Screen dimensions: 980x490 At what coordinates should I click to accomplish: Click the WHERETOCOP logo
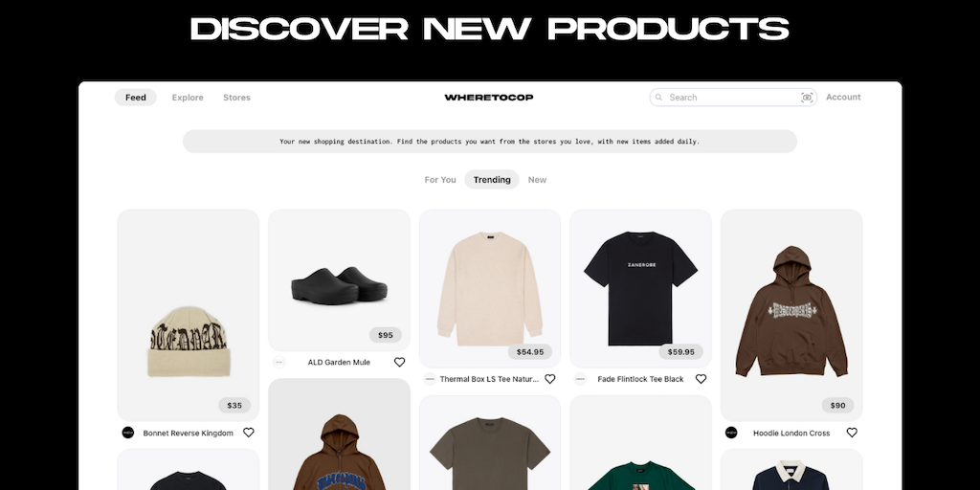(x=489, y=98)
